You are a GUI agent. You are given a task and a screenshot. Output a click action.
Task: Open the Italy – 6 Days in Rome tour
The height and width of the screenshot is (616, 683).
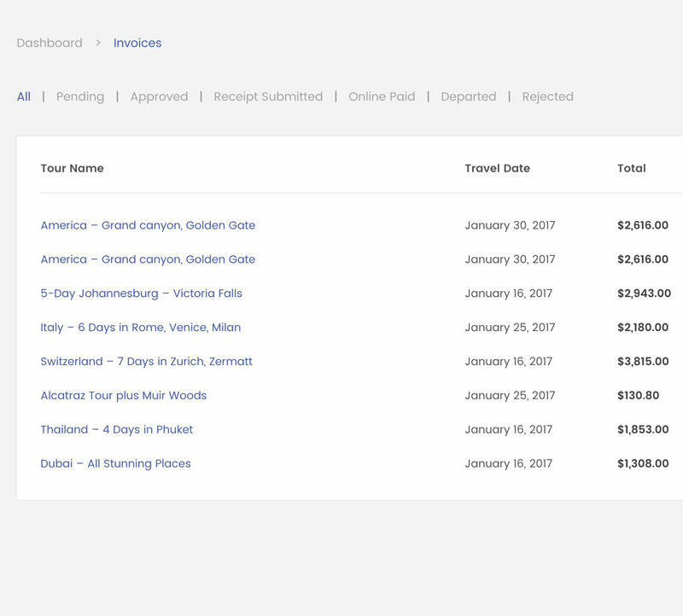coord(140,328)
